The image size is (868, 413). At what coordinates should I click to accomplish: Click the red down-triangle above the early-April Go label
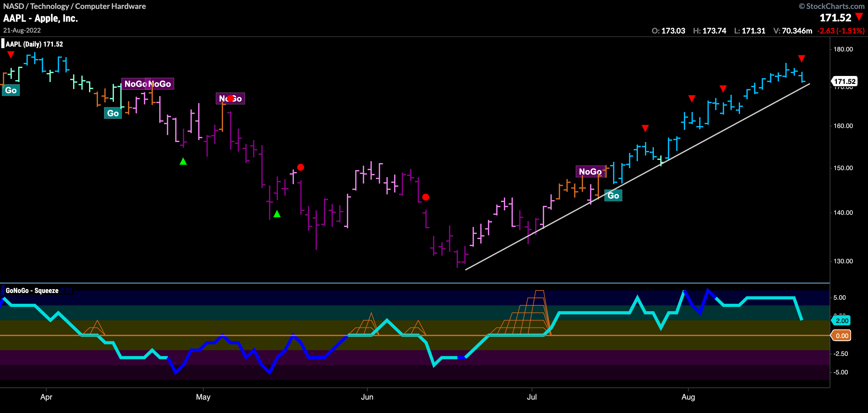(x=11, y=55)
